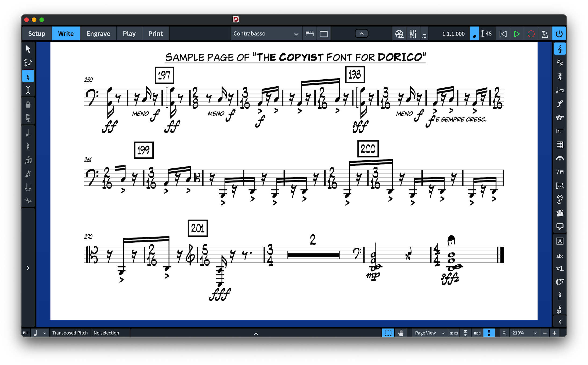
Task: Toggle the dotted notes tool
Action: (28, 133)
